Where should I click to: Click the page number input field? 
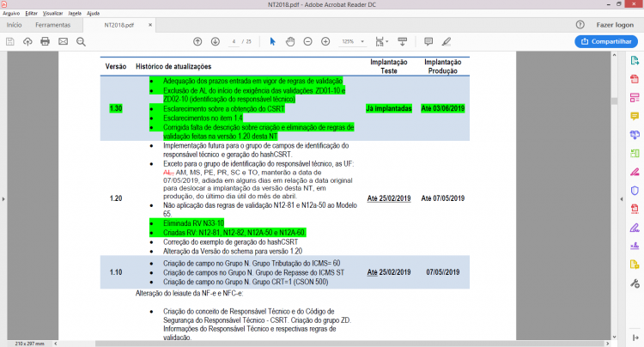(234, 41)
